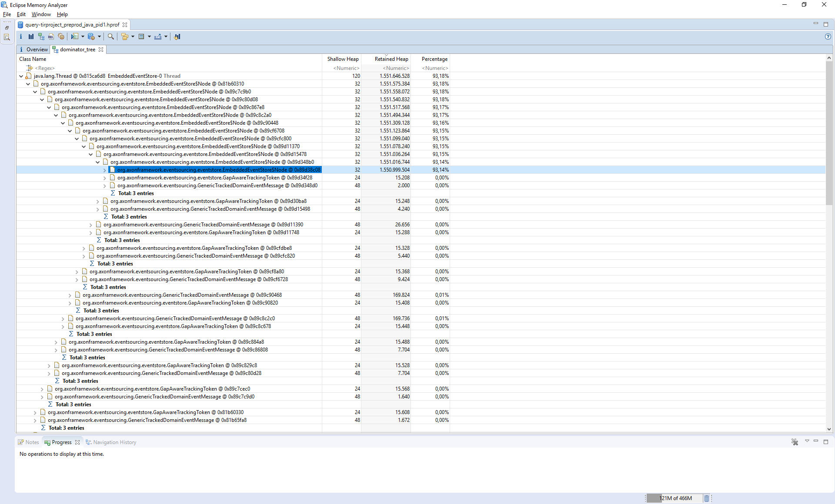Select GenericTrackedDomainEventMessage @ 0x89c8c2c0 row
Viewport: 835px width, 504px height.
click(175, 318)
